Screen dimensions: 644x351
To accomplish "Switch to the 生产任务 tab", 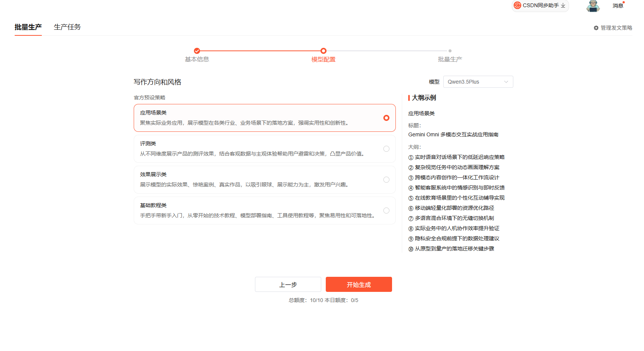I will 67,27.
